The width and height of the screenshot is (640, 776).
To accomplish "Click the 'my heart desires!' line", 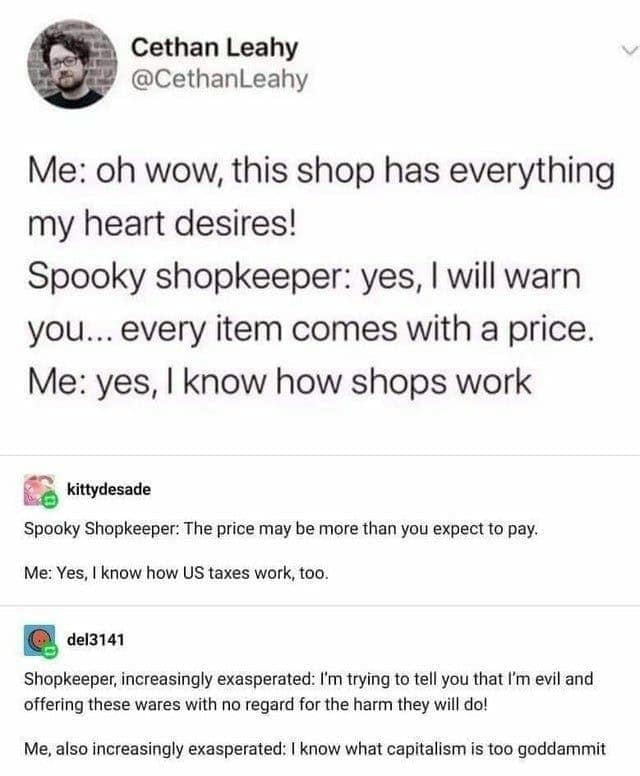I will (x=161, y=225).
